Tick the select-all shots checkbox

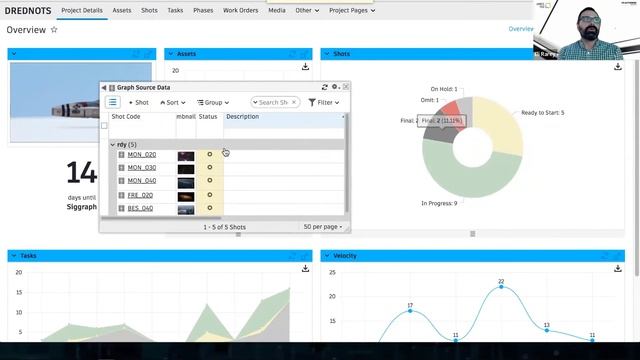coord(104,126)
